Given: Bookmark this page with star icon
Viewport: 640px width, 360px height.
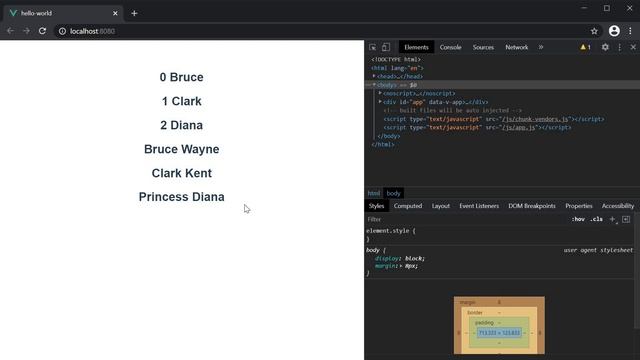Looking at the screenshot, I should (x=594, y=31).
